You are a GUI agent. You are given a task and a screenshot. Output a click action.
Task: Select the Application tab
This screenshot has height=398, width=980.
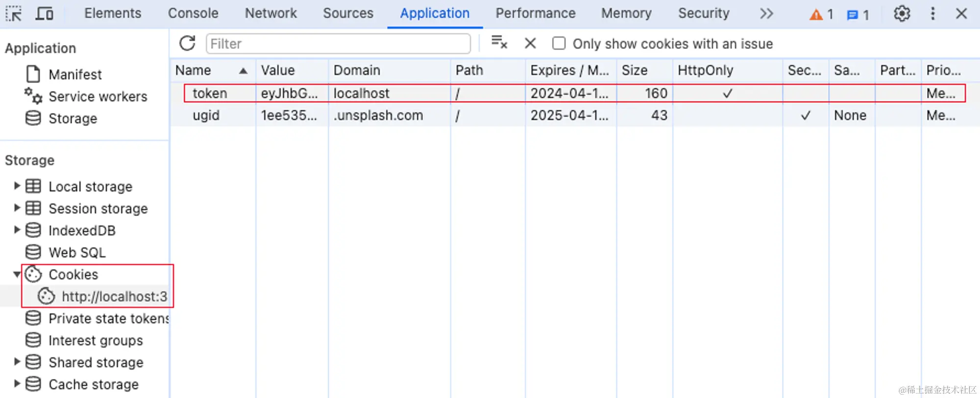coord(435,13)
